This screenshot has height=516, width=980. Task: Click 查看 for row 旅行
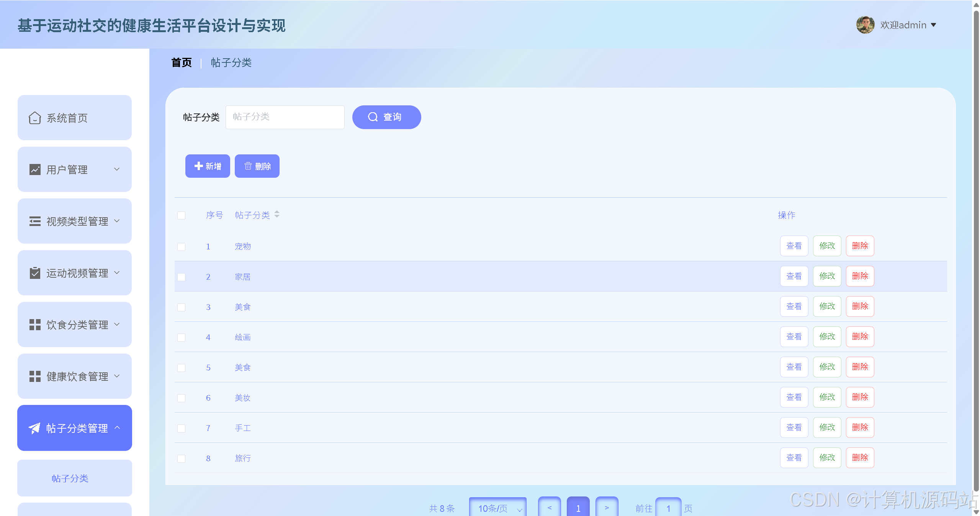[x=794, y=458]
